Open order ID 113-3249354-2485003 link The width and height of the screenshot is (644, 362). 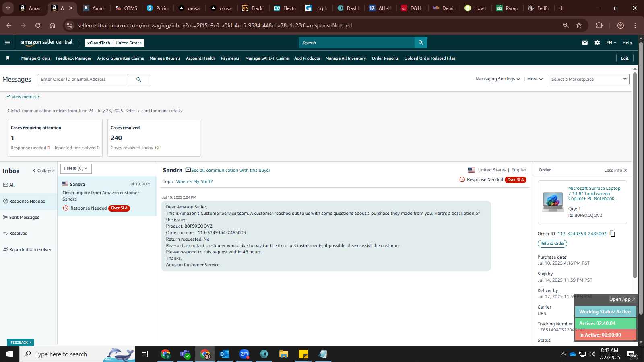(582, 234)
